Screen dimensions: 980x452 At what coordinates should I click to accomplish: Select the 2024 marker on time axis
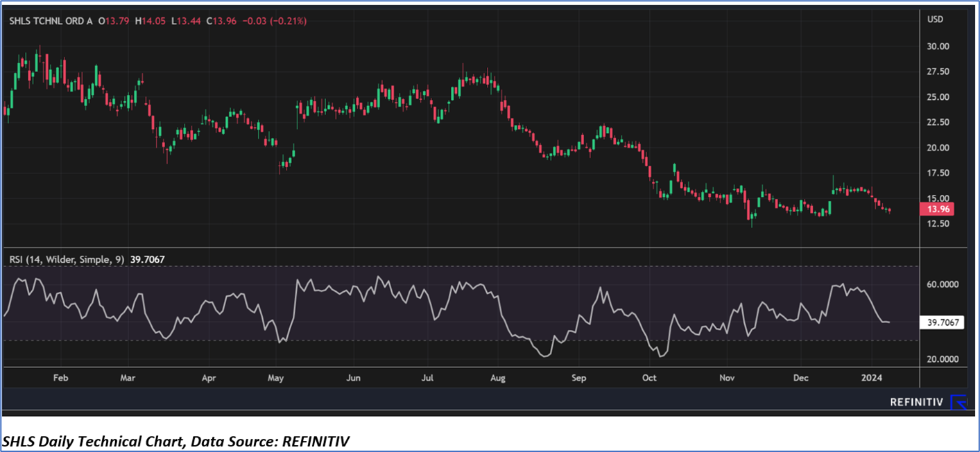click(x=871, y=379)
